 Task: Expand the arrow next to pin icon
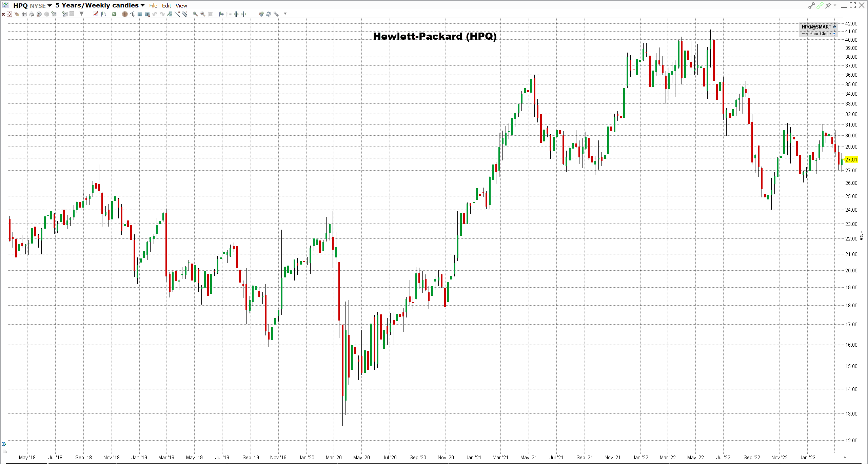pyautogui.click(x=835, y=5)
